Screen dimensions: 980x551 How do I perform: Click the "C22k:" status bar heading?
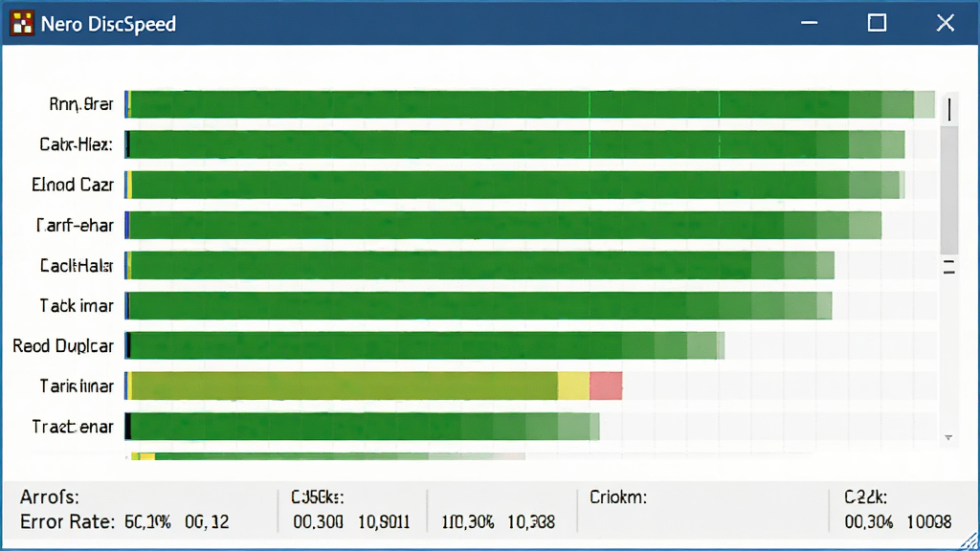pos(865,497)
